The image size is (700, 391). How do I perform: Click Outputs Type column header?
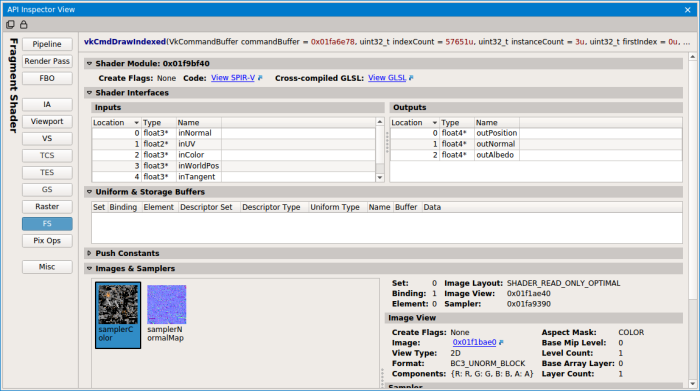(457, 122)
